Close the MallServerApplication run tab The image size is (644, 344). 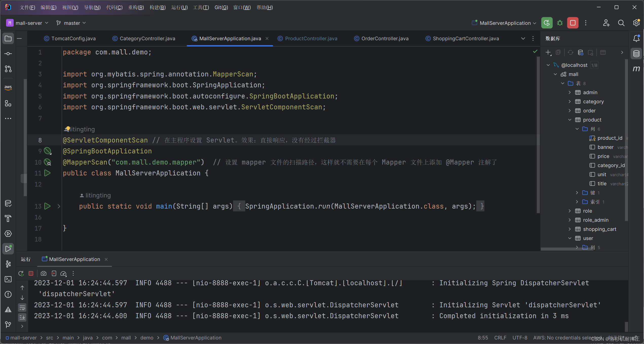tap(106, 259)
